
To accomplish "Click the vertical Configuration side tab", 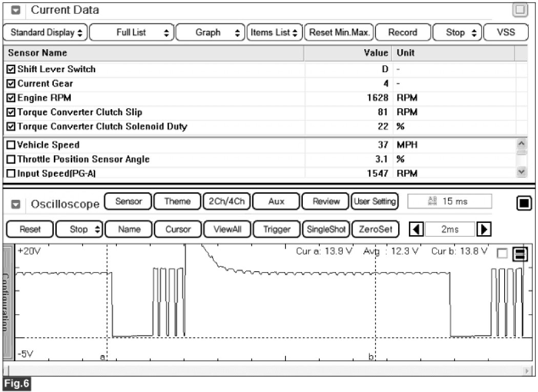I will point(8,302).
